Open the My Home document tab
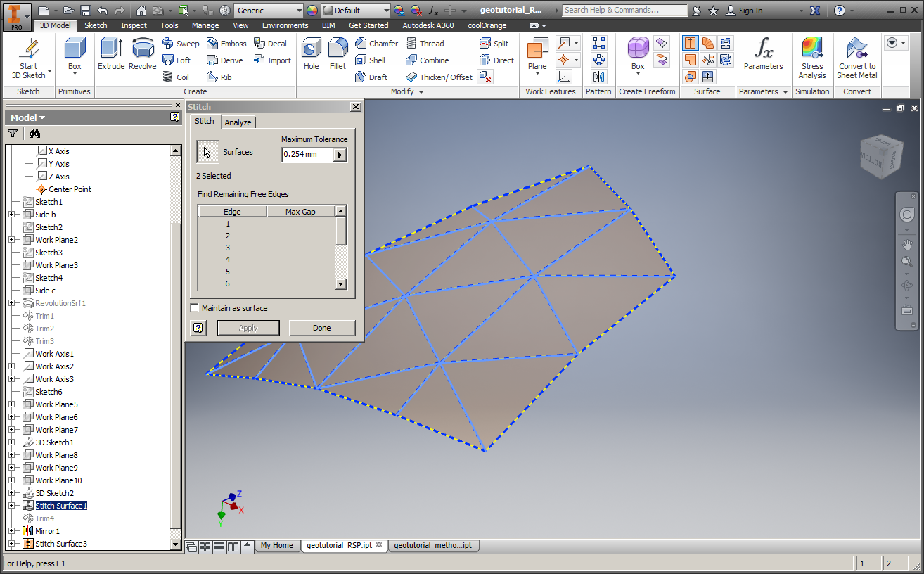Screen dimensions: 924x574 point(277,545)
